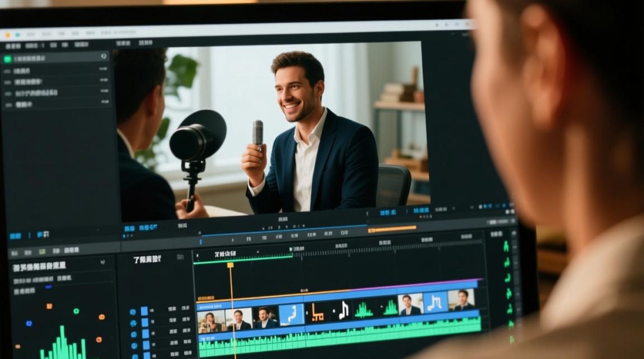
Task: Open the first thumbnail in the timeline video strip
Action: 211,321
